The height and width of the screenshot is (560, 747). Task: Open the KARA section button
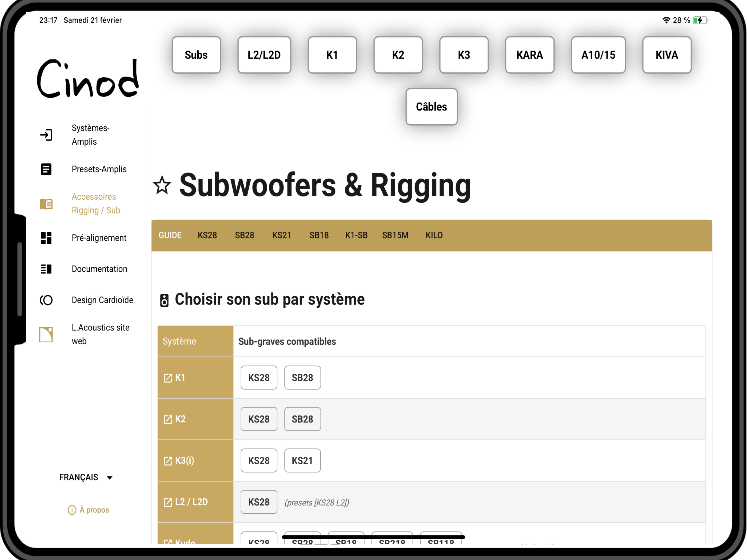pos(530,55)
